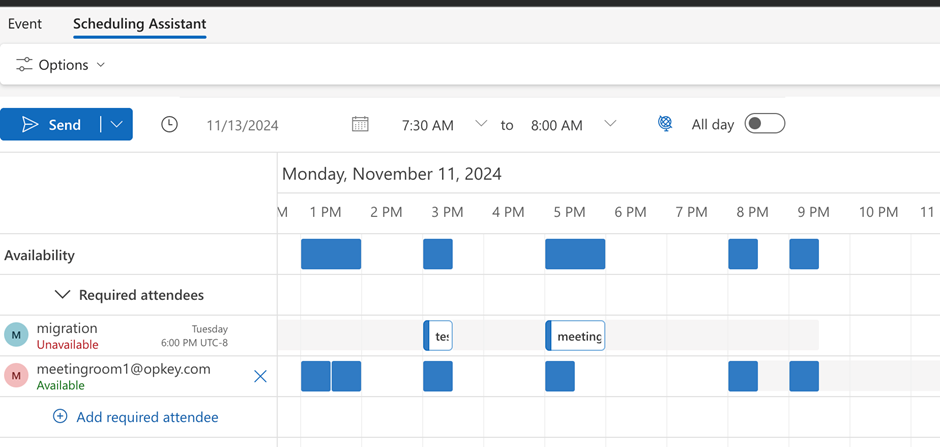Click the 11/13/2024 date field
940x447 pixels.
pos(242,125)
